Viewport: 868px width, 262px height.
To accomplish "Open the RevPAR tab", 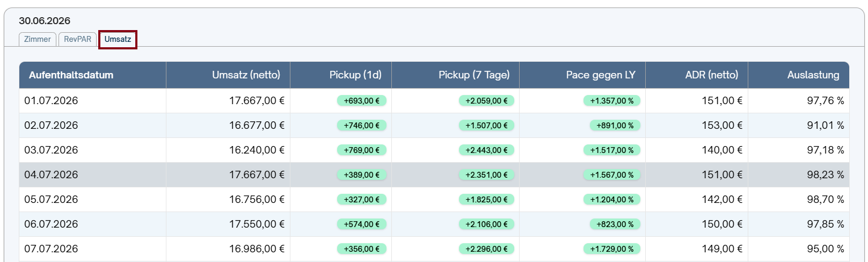I will (x=78, y=39).
